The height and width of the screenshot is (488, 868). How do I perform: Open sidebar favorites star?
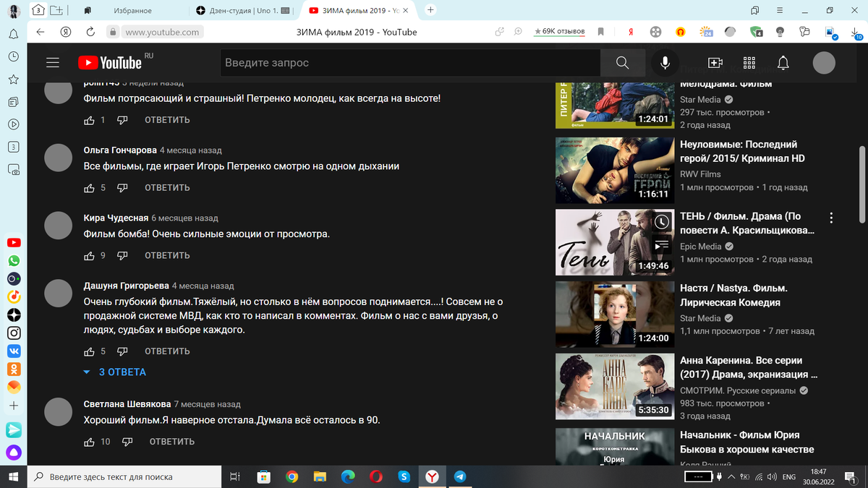[x=14, y=80]
